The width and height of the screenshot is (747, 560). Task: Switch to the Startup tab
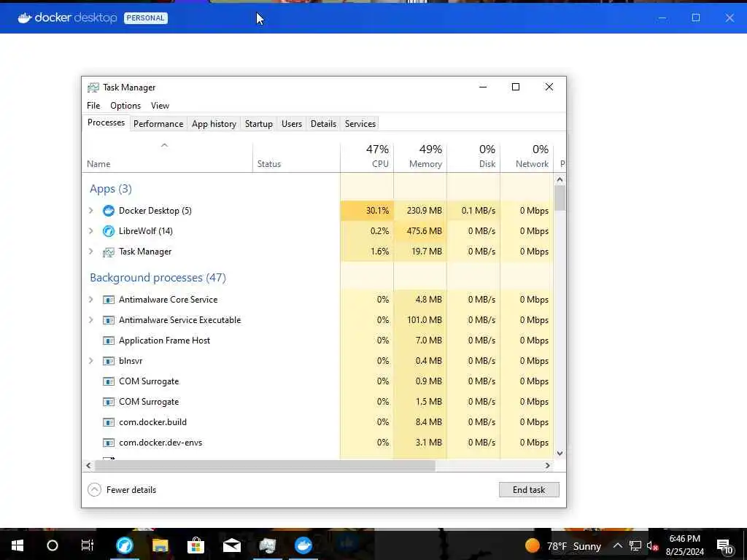(259, 124)
